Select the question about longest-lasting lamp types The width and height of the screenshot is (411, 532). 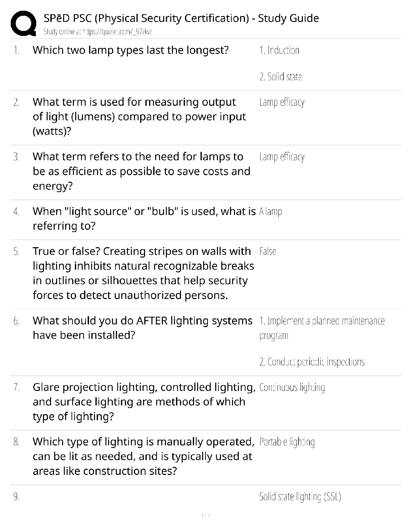[x=131, y=50]
